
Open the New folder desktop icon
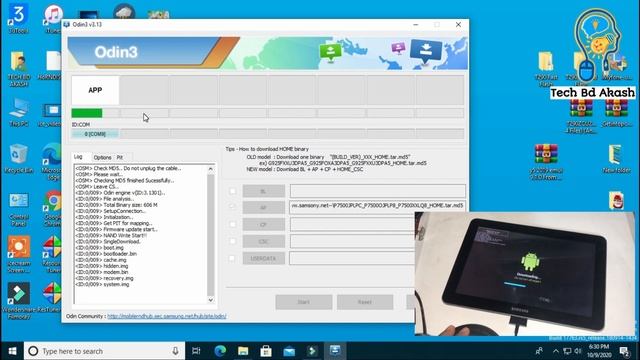(x=616, y=159)
